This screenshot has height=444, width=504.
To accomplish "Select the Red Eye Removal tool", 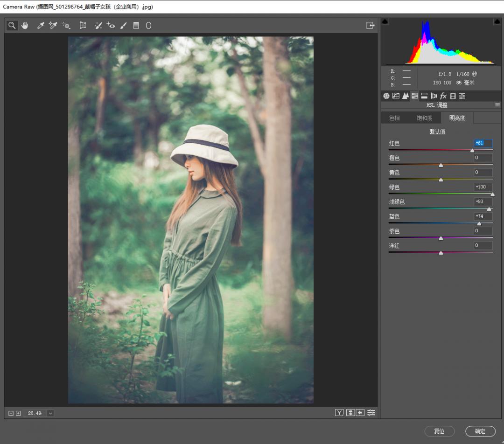I will pos(111,26).
